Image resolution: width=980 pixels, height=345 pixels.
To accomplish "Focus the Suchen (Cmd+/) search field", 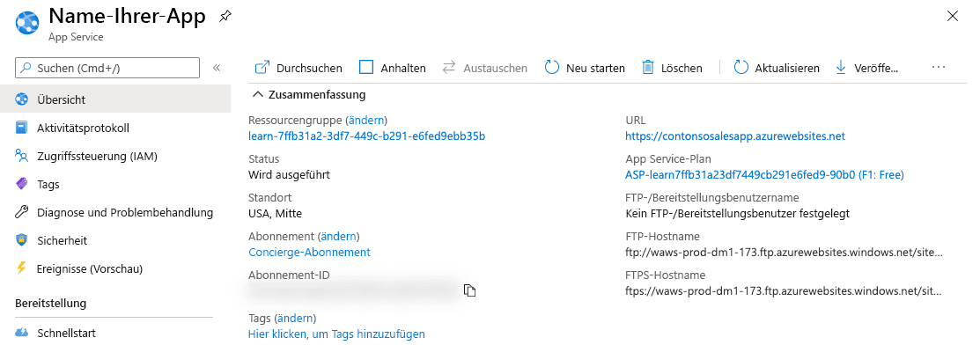I will point(107,68).
